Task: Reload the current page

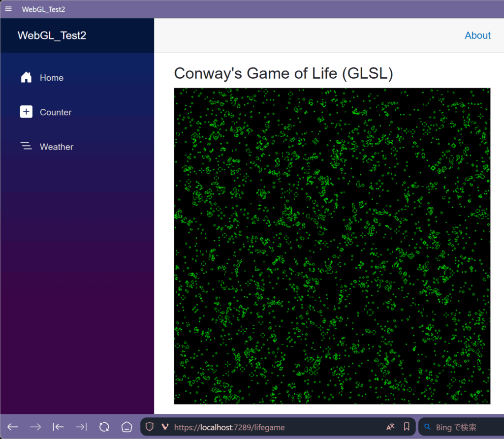Action: [x=104, y=427]
